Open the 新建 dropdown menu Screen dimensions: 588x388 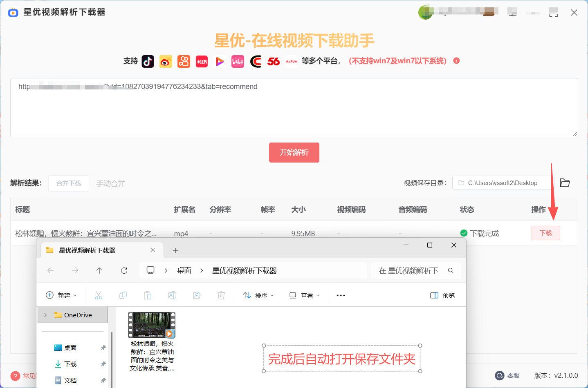61,295
